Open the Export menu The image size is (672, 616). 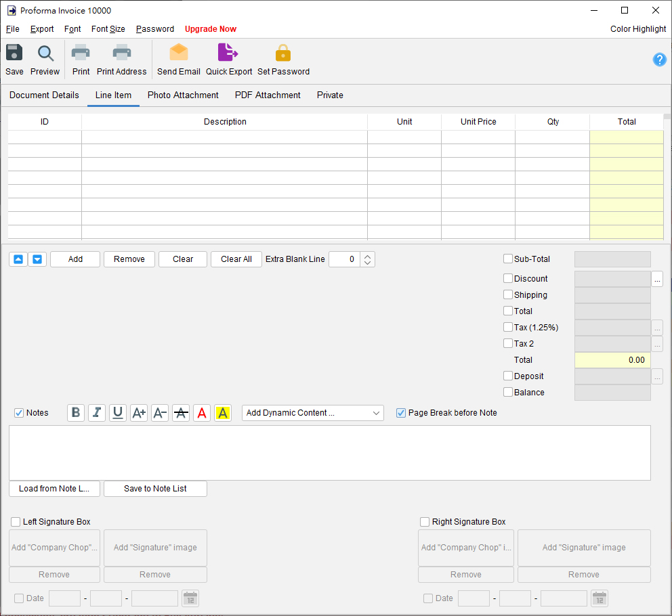[x=42, y=28]
